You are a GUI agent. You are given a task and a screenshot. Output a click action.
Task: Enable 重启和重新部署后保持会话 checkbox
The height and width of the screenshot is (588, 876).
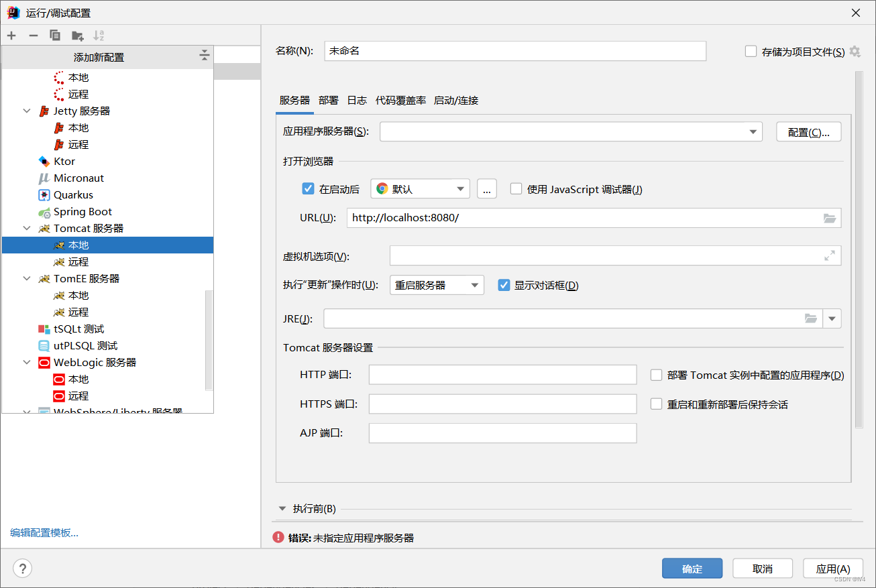[656, 404]
